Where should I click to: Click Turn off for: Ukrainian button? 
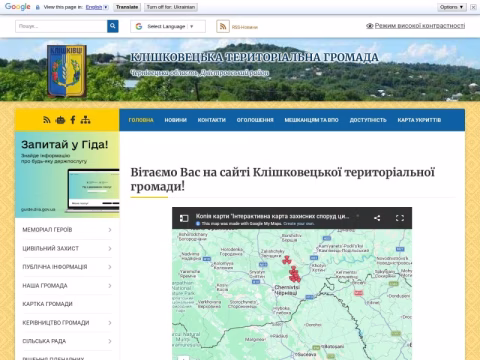tap(171, 7)
